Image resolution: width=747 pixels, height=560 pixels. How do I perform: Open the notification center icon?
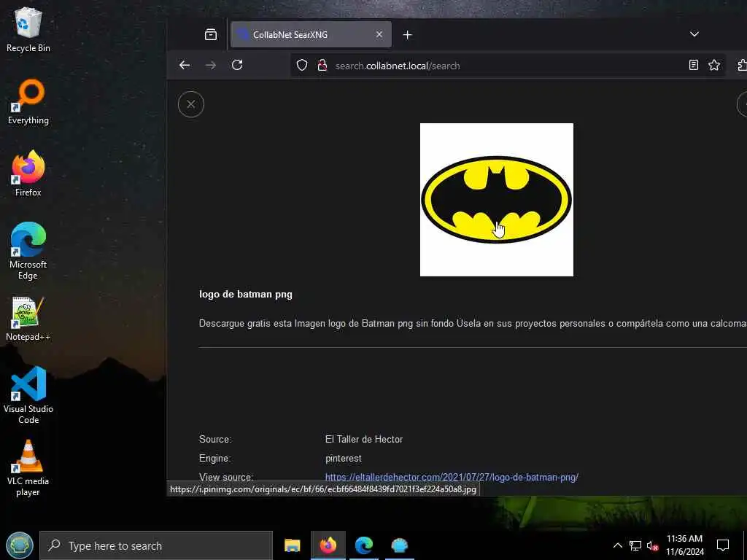(723, 545)
